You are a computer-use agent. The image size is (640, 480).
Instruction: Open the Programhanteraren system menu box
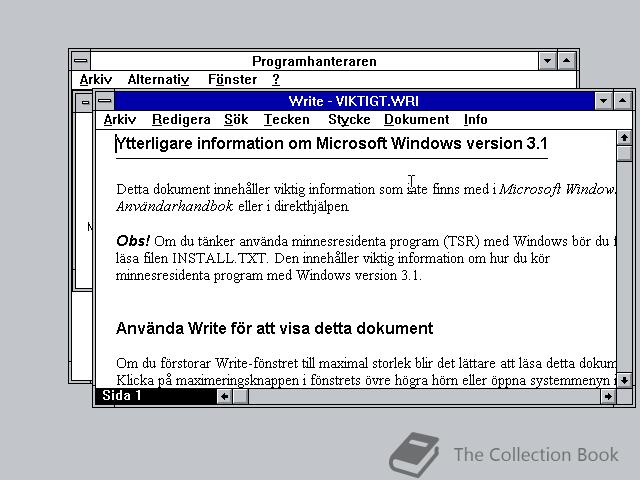pyautogui.click(x=81, y=61)
